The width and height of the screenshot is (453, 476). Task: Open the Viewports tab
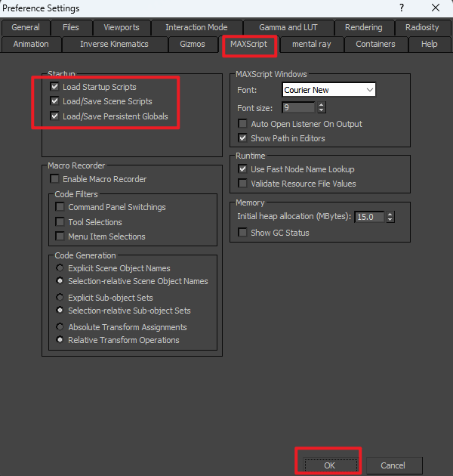coord(122,28)
